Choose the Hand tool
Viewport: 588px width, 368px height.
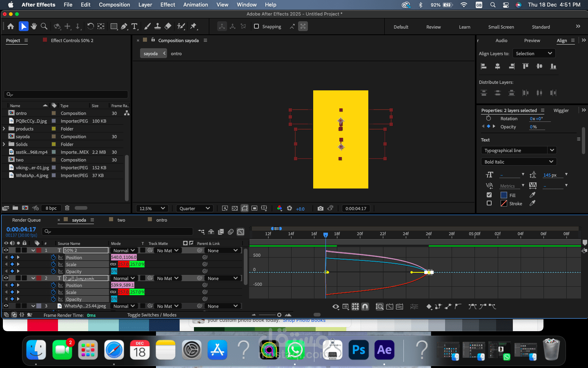(x=34, y=27)
